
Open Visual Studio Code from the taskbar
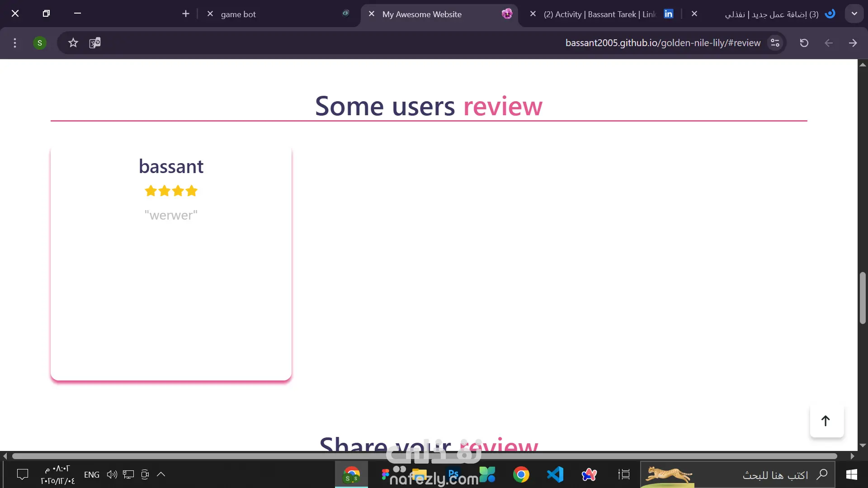click(x=555, y=474)
